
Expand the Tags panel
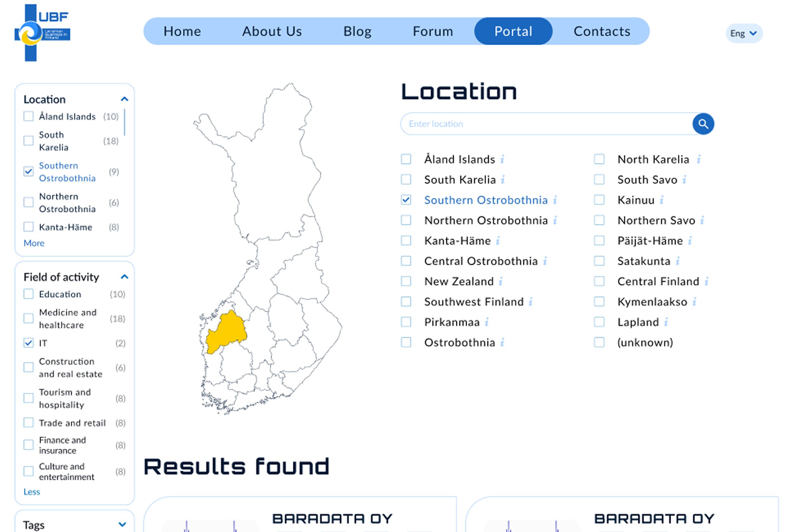tap(122, 524)
